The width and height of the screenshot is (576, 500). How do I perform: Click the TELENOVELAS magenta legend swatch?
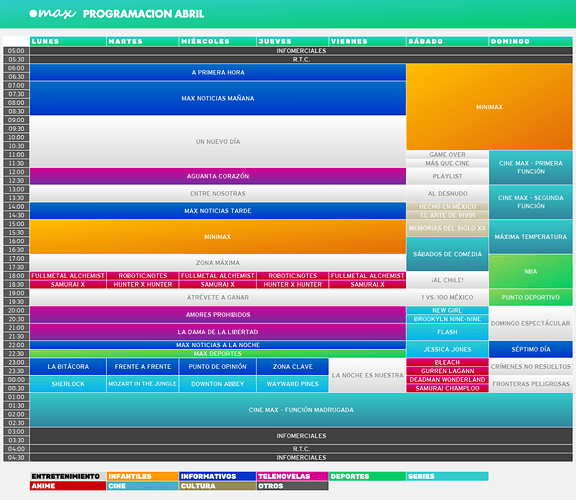tap(292, 476)
